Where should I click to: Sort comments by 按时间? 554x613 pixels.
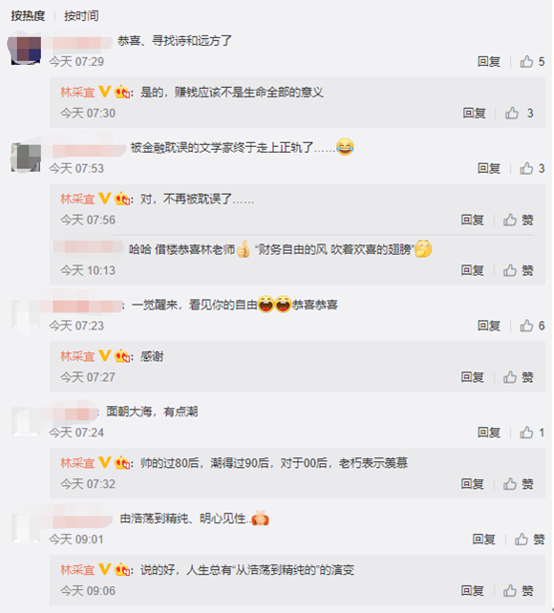[x=81, y=16]
